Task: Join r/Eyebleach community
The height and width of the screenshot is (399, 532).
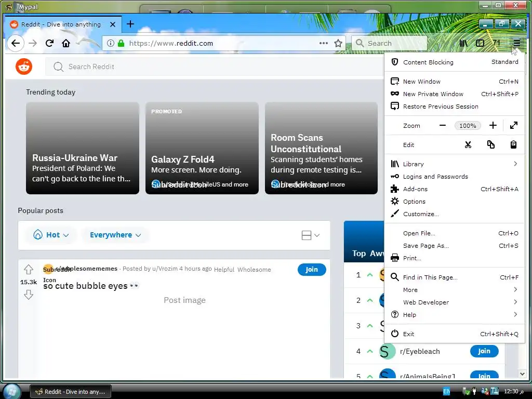Action: click(x=484, y=351)
